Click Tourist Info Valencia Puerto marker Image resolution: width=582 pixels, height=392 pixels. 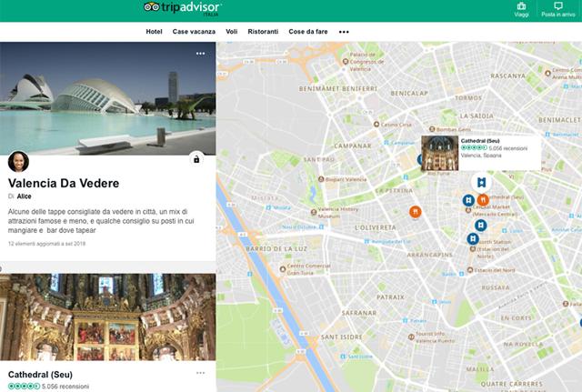[411, 337]
